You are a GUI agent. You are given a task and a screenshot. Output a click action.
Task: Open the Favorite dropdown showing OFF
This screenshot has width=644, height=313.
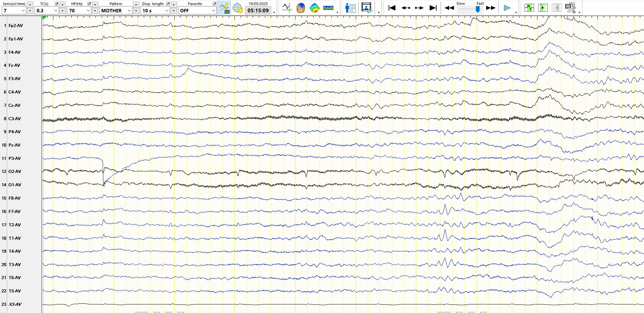197,11
